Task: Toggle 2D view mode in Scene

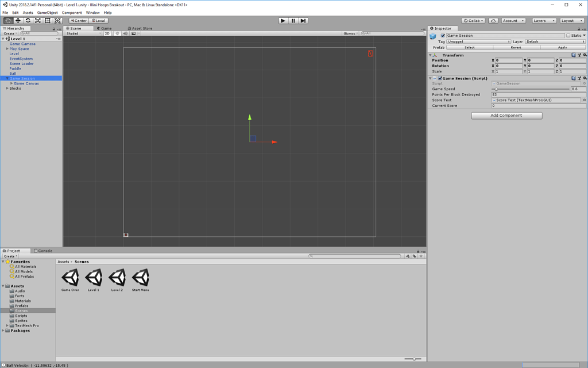Action: click(x=106, y=33)
